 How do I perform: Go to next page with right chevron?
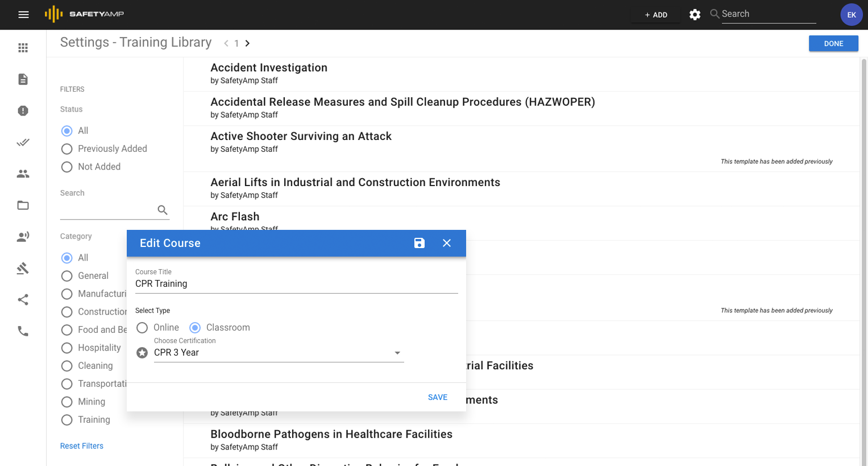pyautogui.click(x=247, y=43)
